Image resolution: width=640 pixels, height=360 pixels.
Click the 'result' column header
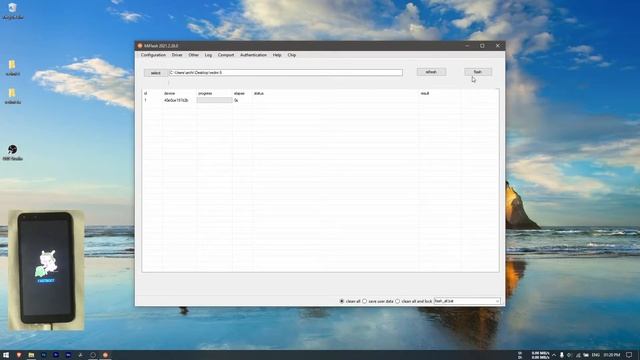click(425, 93)
